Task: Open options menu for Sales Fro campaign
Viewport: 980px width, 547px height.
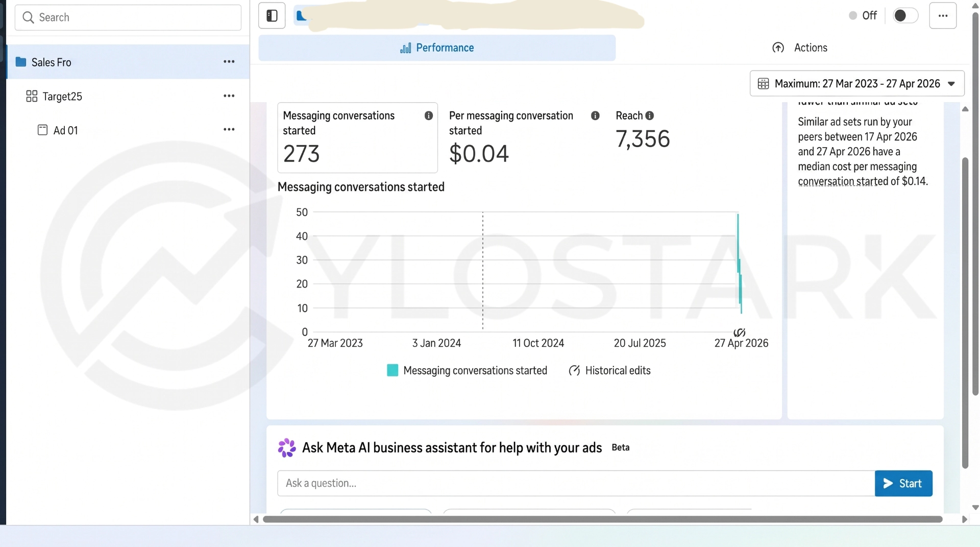Action: [x=229, y=62]
